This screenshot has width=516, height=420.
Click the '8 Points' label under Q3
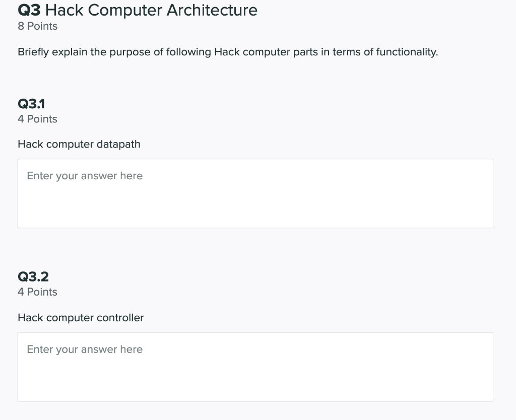[x=37, y=26]
